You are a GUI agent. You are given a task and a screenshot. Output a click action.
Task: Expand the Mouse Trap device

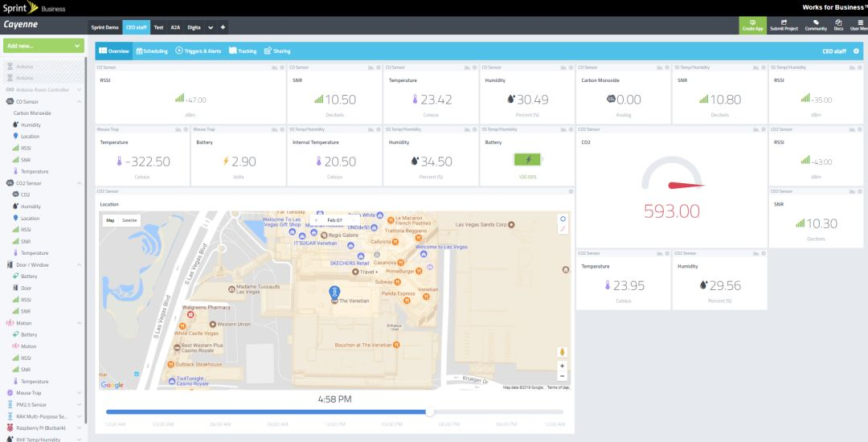(79, 393)
